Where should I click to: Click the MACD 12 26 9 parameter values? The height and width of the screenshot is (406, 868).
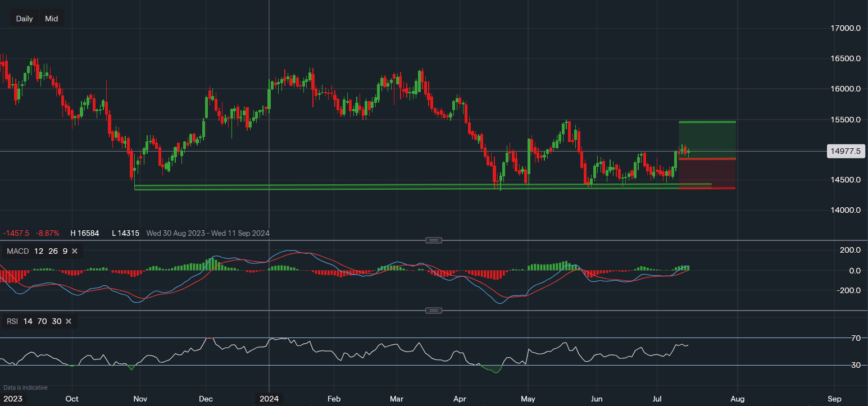[52, 251]
